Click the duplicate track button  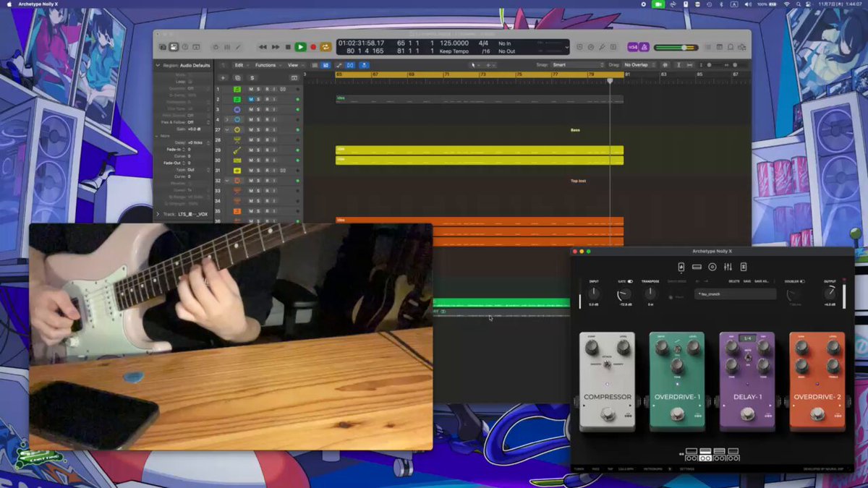tap(237, 78)
